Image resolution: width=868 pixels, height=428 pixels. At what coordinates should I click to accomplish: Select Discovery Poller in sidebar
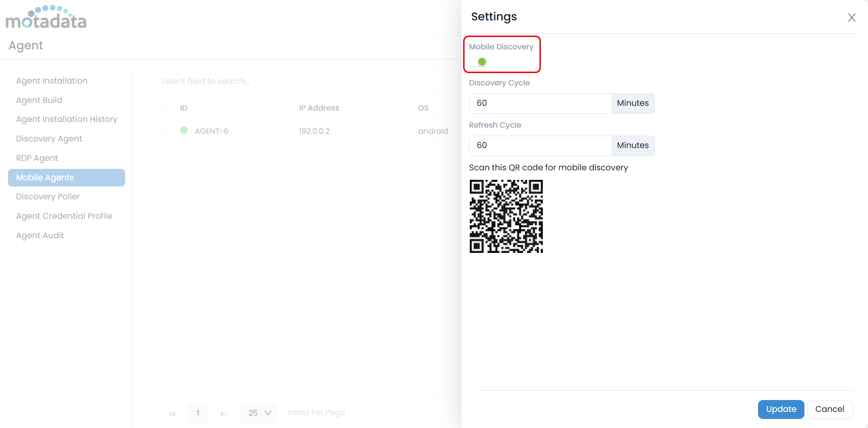pyautogui.click(x=48, y=196)
